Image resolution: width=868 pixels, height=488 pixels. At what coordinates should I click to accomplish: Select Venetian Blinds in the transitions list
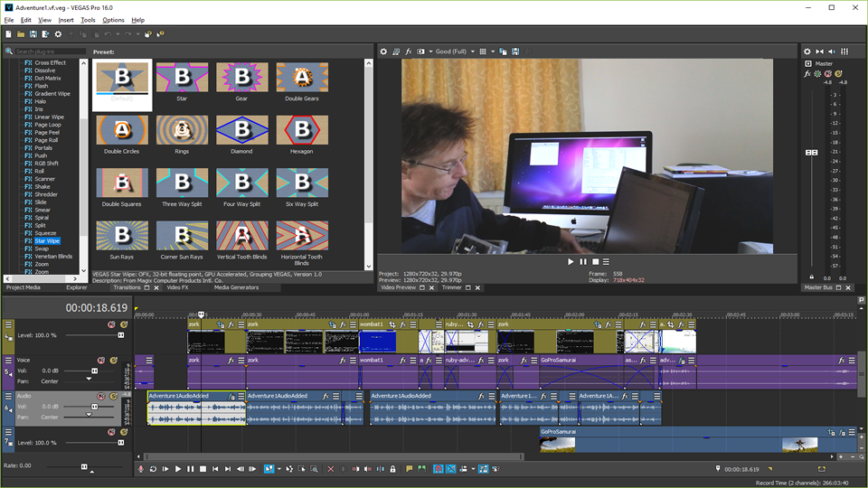[x=53, y=256]
